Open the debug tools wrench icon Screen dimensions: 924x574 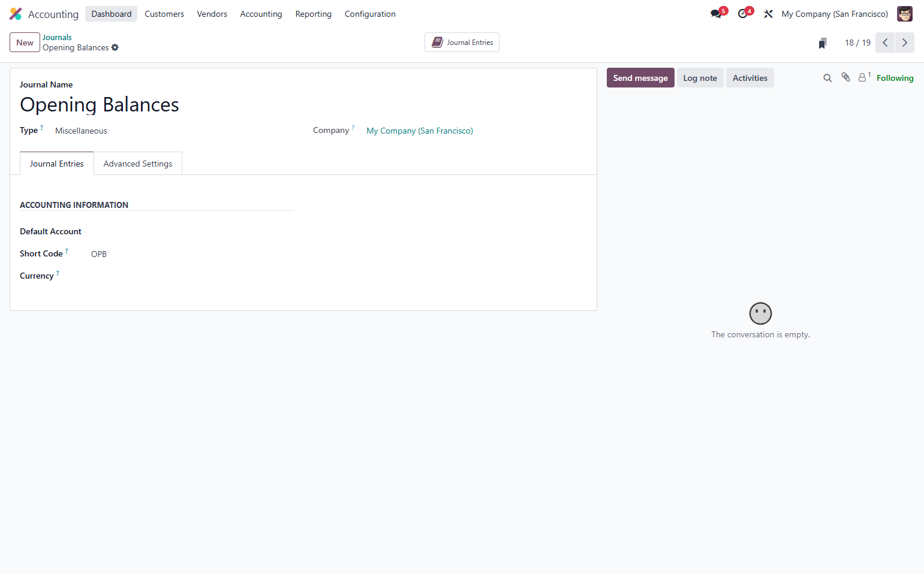point(768,14)
